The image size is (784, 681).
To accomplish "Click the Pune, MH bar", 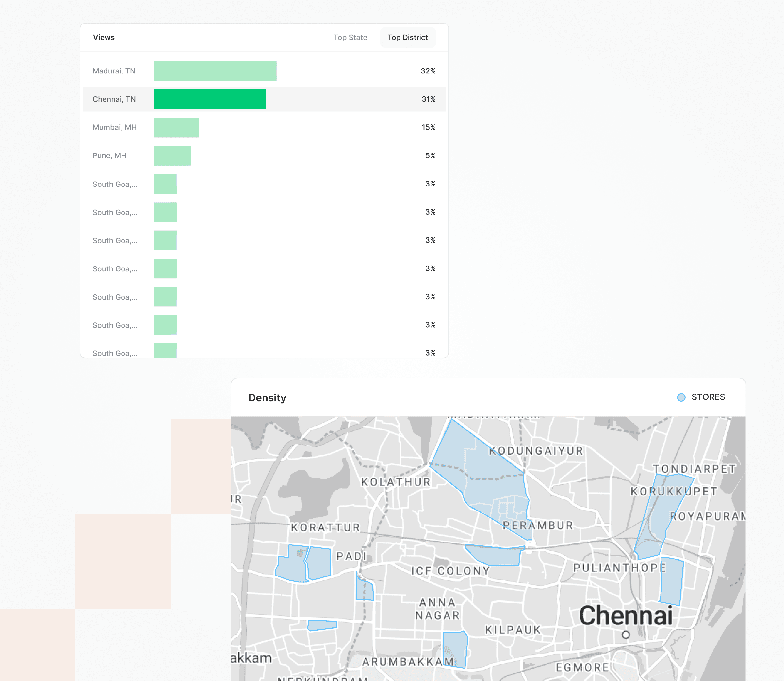I will [x=172, y=156].
